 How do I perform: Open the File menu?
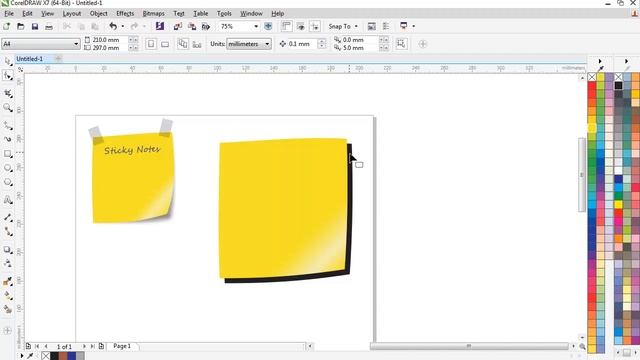click(x=9, y=13)
